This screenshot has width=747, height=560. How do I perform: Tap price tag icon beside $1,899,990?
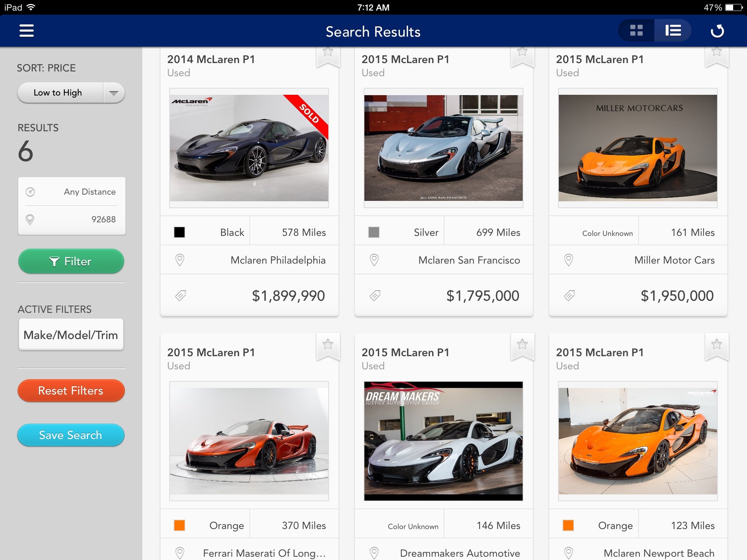coord(181,296)
